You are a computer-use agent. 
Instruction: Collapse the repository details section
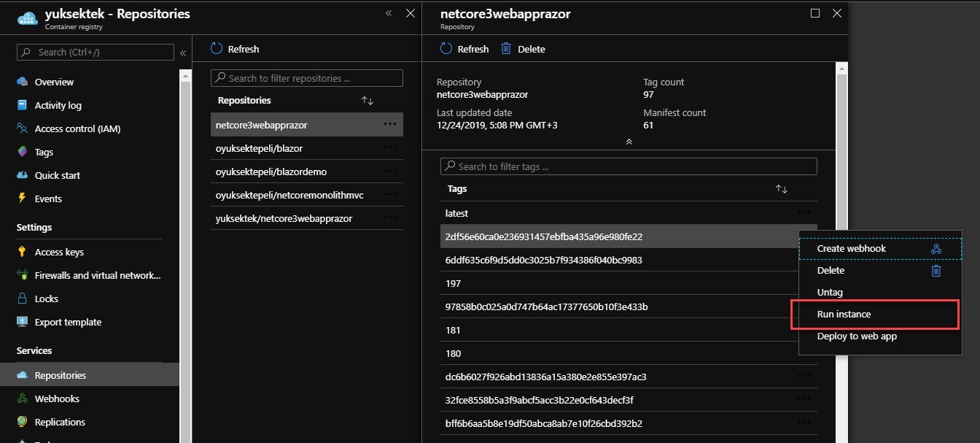629,142
